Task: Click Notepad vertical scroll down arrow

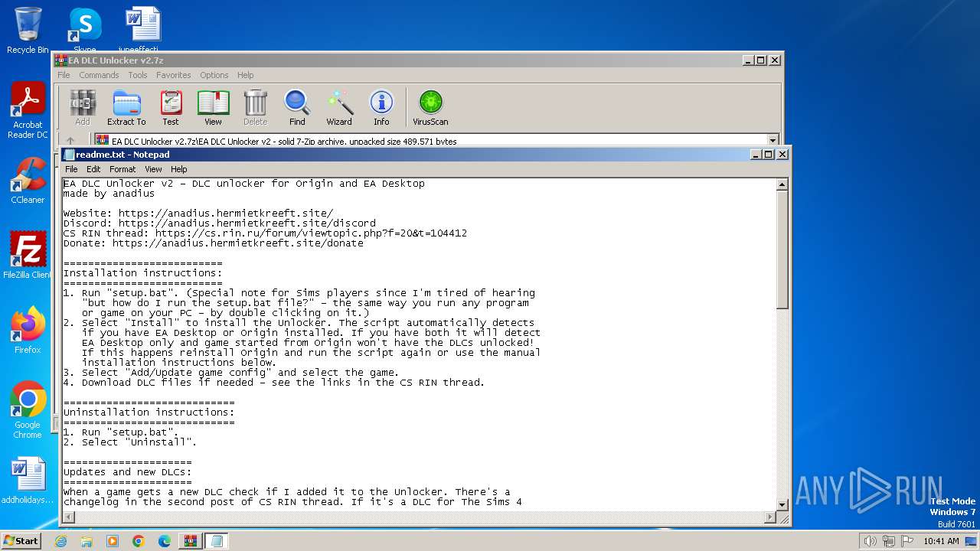Action: (x=782, y=505)
